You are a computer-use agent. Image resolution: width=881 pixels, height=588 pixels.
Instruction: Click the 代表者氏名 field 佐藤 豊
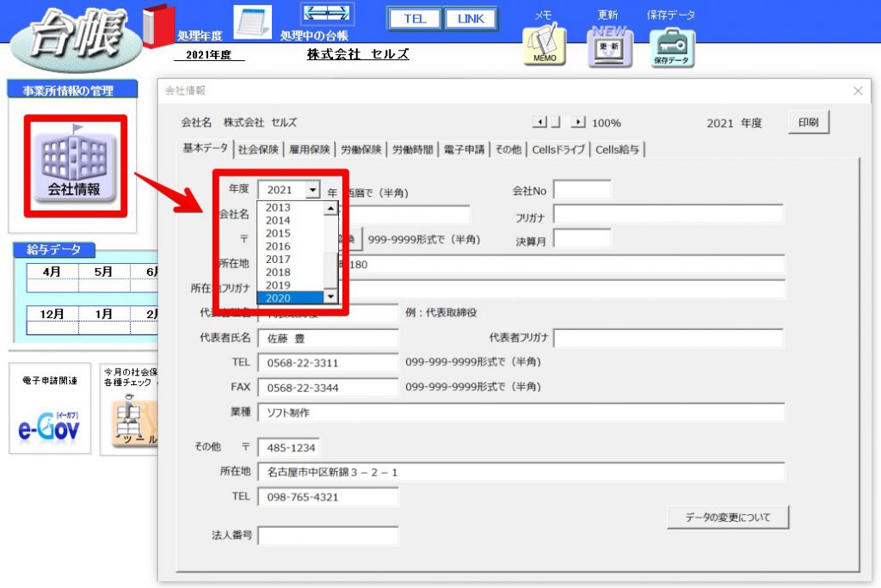(x=328, y=339)
